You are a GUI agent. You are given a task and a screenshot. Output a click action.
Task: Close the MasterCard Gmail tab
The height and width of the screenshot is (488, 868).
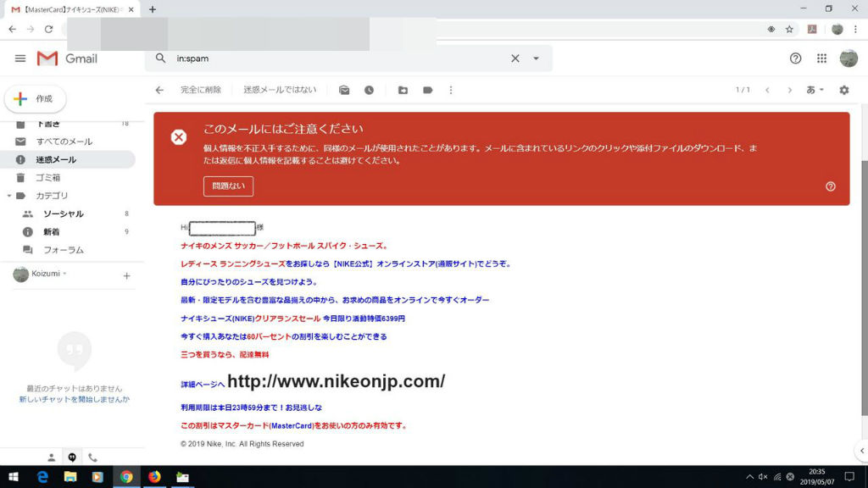[x=131, y=9]
